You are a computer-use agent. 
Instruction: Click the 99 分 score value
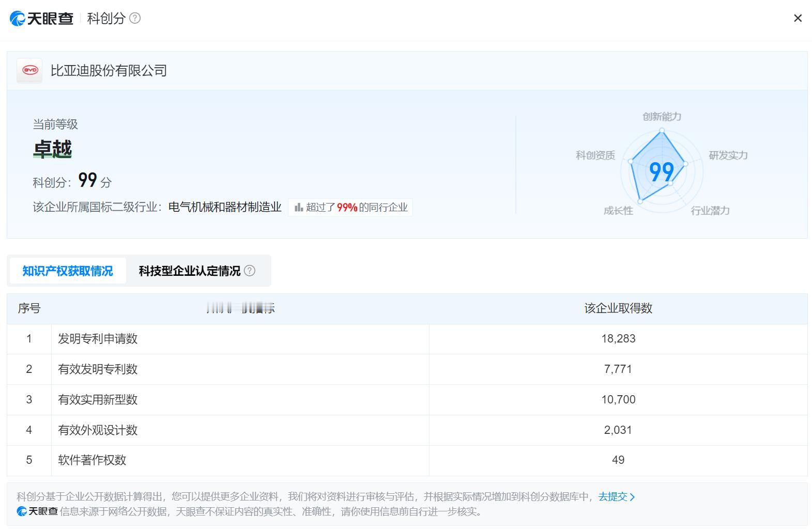coord(95,180)
